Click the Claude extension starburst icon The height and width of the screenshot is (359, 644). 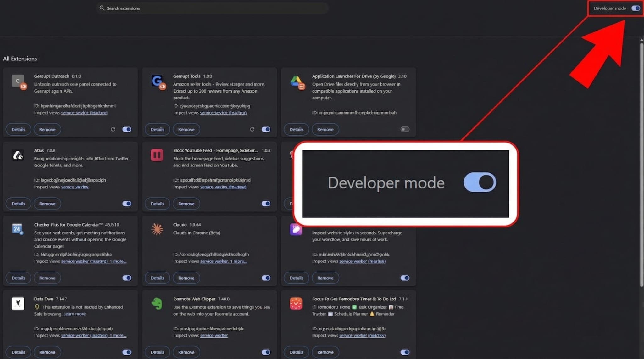(157, 229)
